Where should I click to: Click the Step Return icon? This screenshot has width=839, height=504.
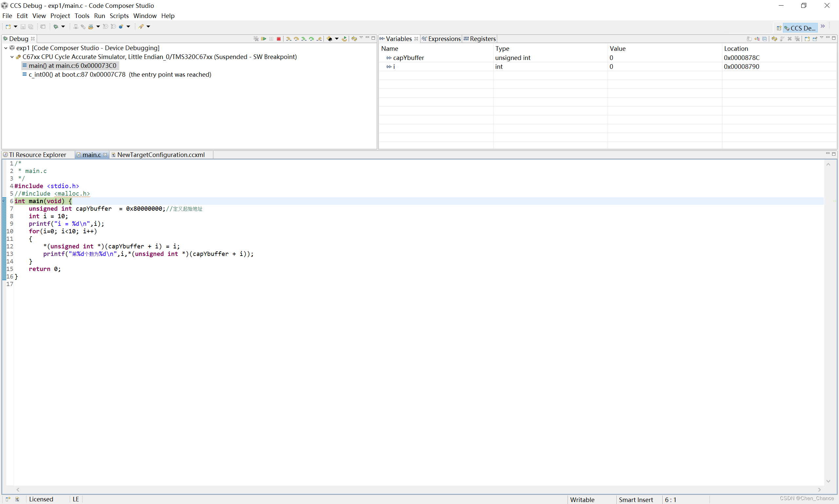[319, 39]
